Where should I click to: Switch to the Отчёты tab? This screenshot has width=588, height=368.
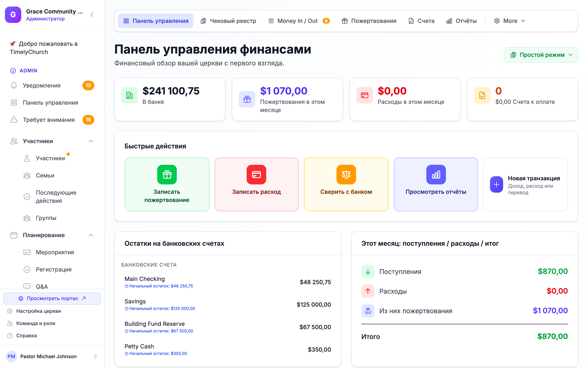tap(461, 21)
